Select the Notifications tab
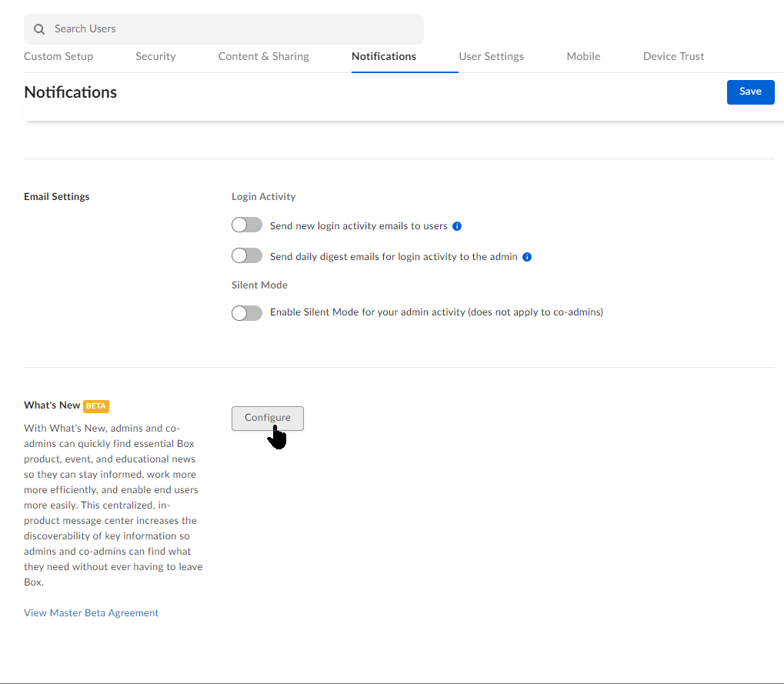The height and width of the screenshot is (684, 784). [x=384, y=56]
